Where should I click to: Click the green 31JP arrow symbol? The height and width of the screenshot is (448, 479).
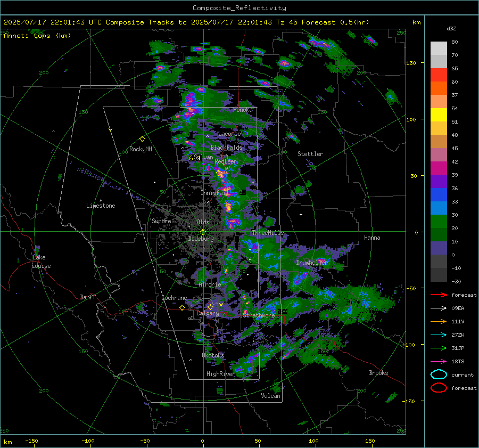(x=439, y=348)
